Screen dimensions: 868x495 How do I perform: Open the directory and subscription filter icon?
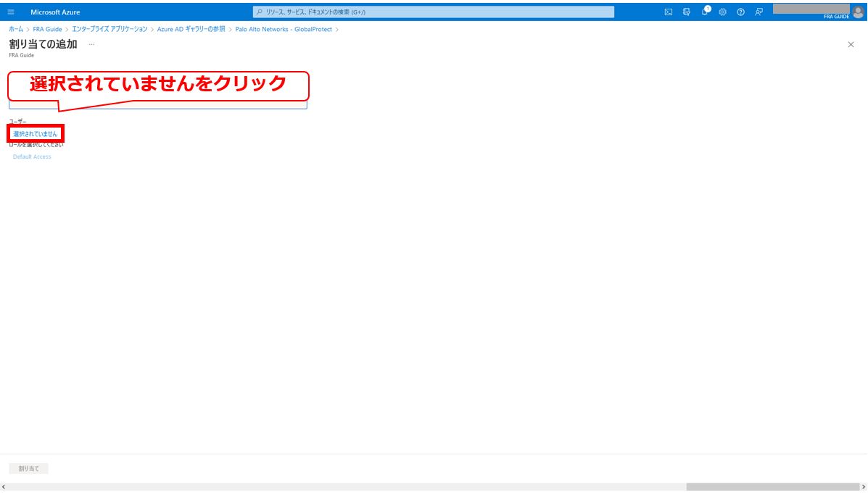pyautogui.click(x=687, y=12)
